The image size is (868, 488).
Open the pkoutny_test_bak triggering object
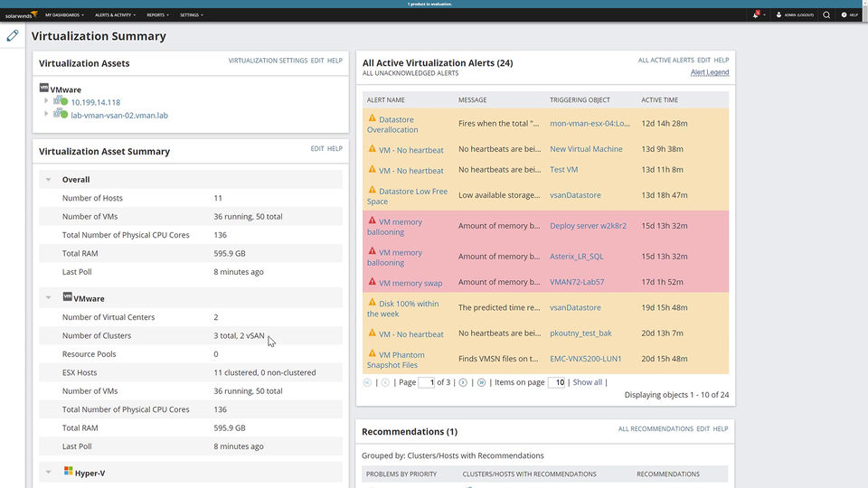click(x=580, y=333)
